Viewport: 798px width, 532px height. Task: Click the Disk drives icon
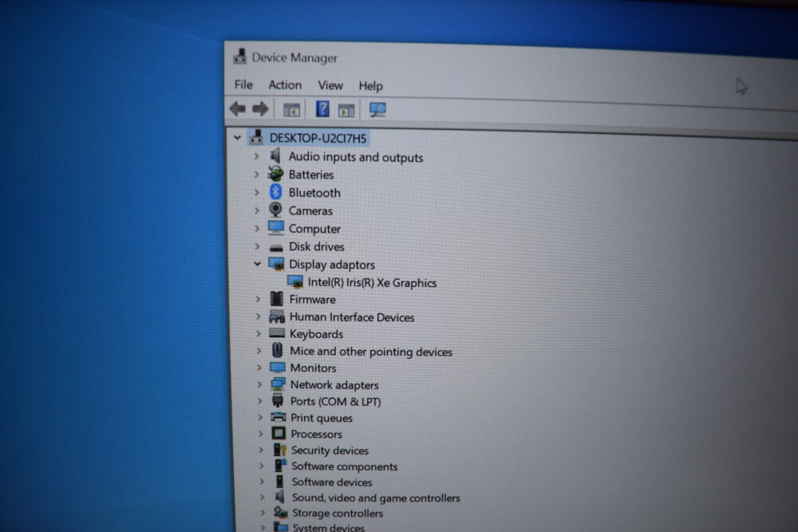click(x=276, y=248)
